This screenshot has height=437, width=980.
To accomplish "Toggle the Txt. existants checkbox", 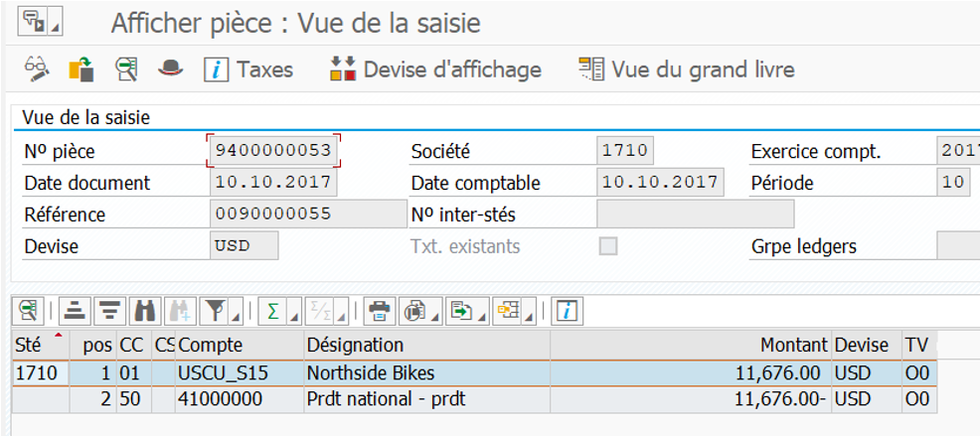I will point(606,246).
